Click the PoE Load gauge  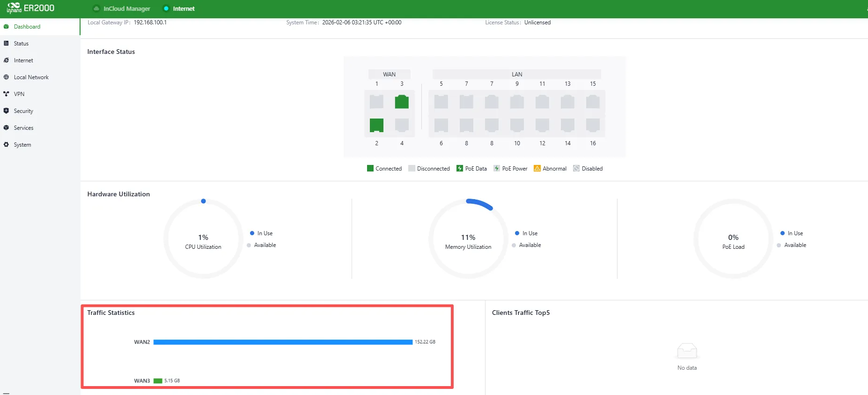click(x=733, y=239)
